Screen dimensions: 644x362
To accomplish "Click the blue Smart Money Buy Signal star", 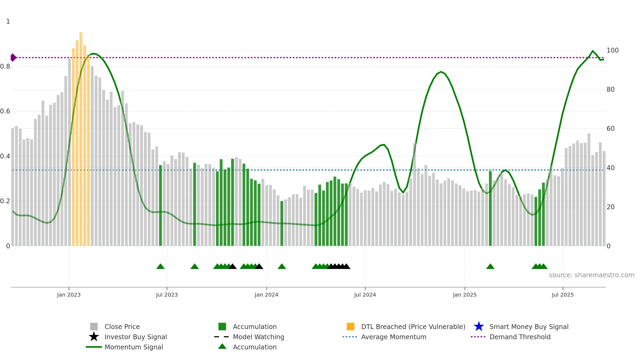I will pyautogui.click(x=479, y=327).
